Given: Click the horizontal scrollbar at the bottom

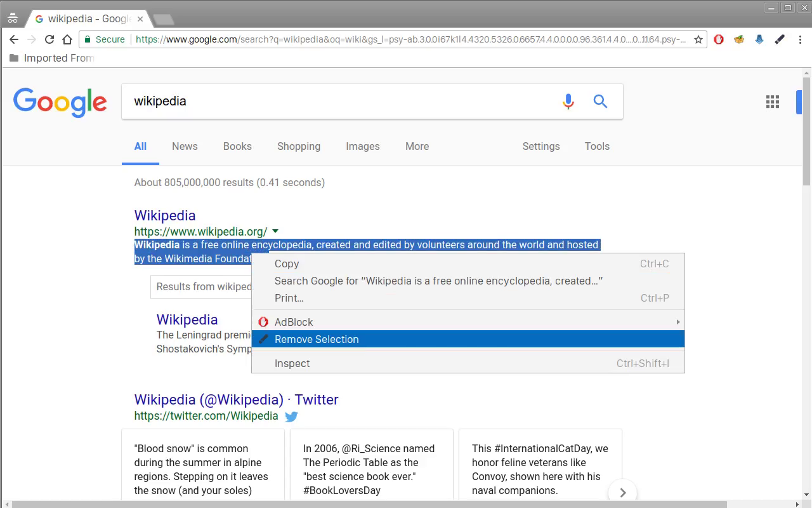Looking at the screenshot, I should coord(368,504).
